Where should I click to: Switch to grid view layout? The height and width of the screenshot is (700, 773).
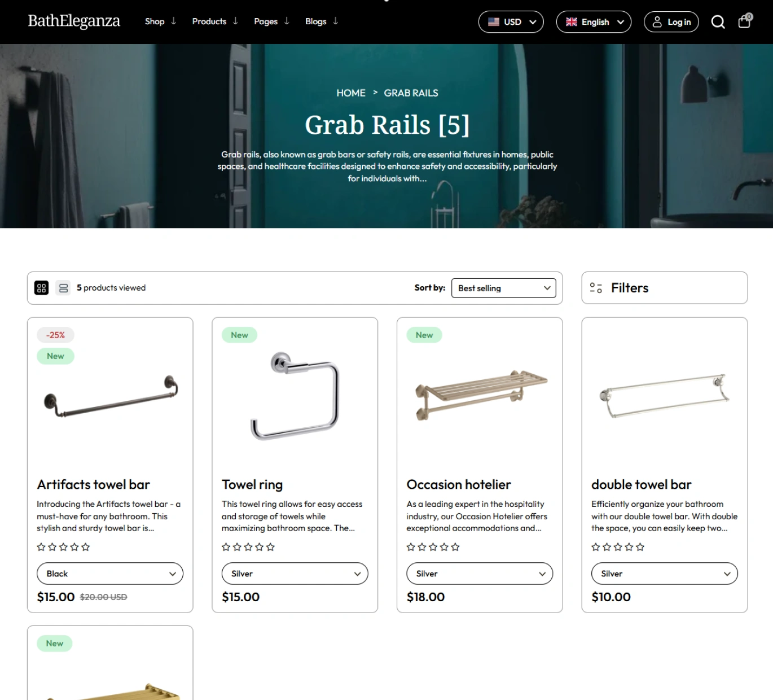(x=42, y=288)
